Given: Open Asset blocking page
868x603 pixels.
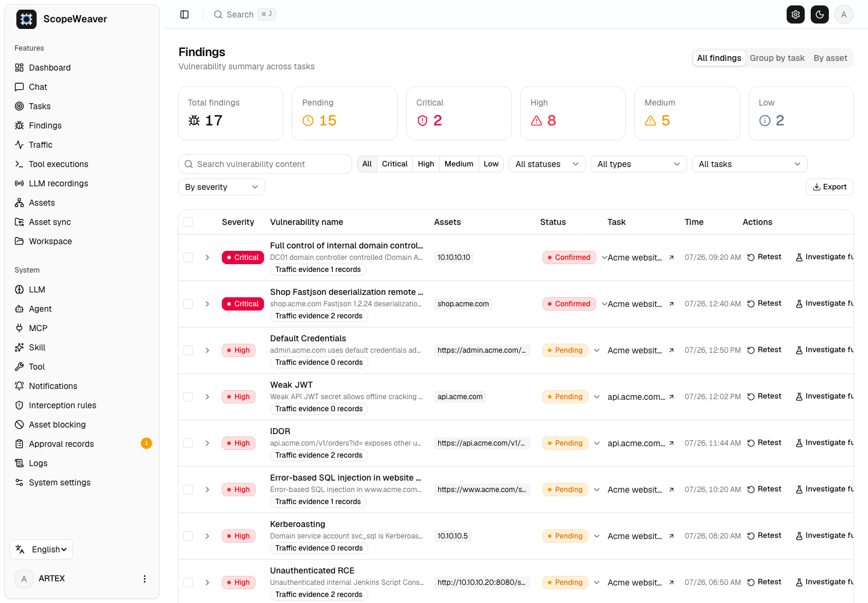Looking at the screenshot, I should 82,425.
